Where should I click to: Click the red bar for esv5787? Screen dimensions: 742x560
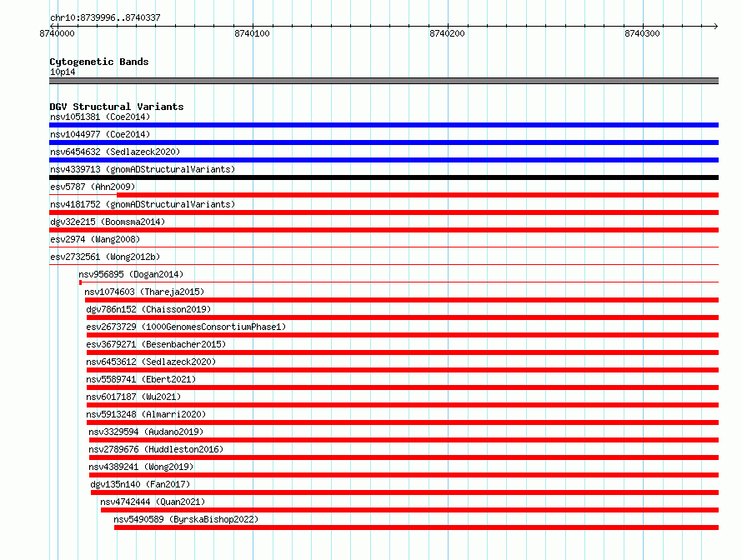pyautogui.click(x=418, y=195)
